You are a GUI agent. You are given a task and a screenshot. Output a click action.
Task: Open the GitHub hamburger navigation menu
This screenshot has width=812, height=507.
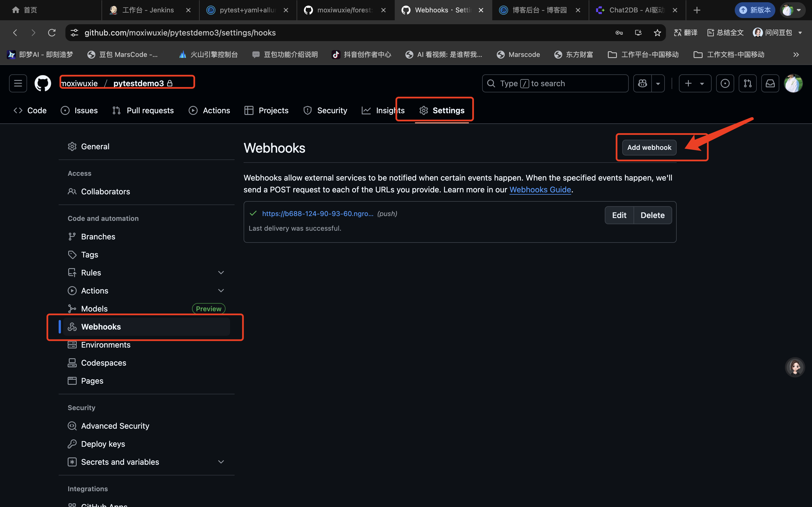pos(18,83)
